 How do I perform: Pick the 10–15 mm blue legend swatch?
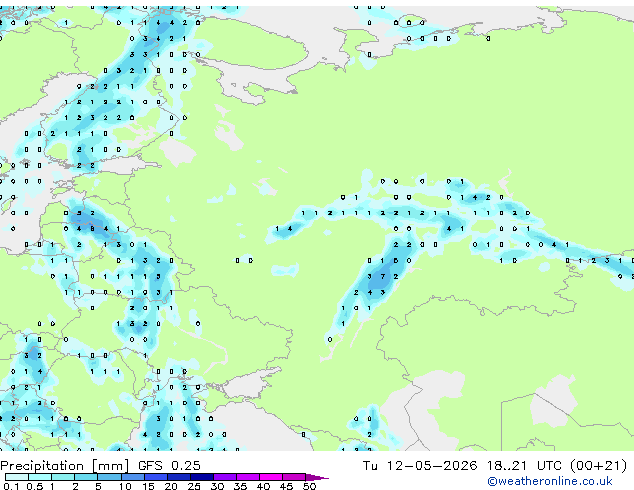(133, 477)
